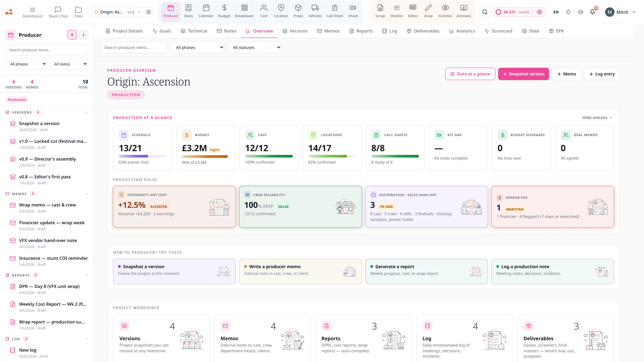Screen dimensions: 644x362
Task: Click the graduation cap tutorials icon
Action: [580, 12]
